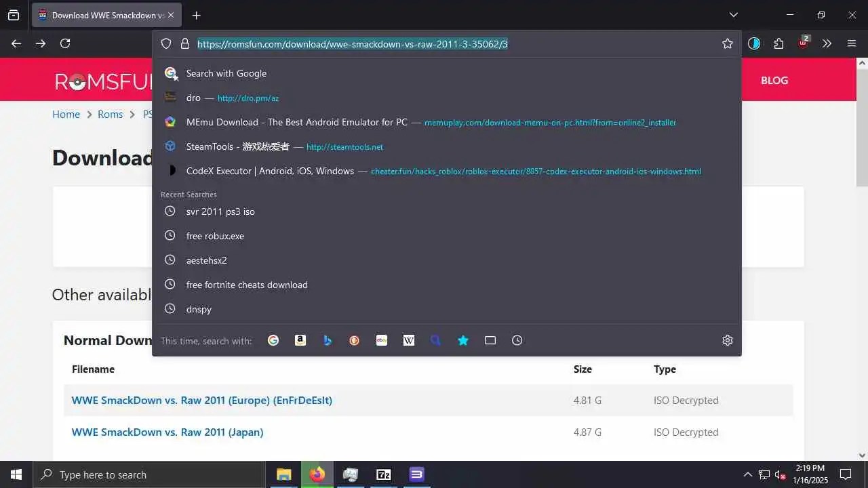Search open tabs using the tab icon
Image resolution: width=868 pixels, height=488 pixels.
pos(490,340)
